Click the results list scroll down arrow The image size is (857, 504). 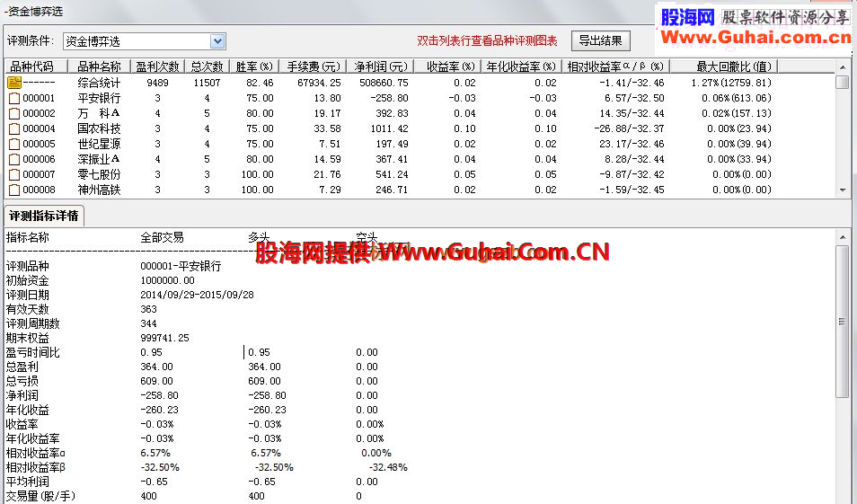(x=843, y=190)
